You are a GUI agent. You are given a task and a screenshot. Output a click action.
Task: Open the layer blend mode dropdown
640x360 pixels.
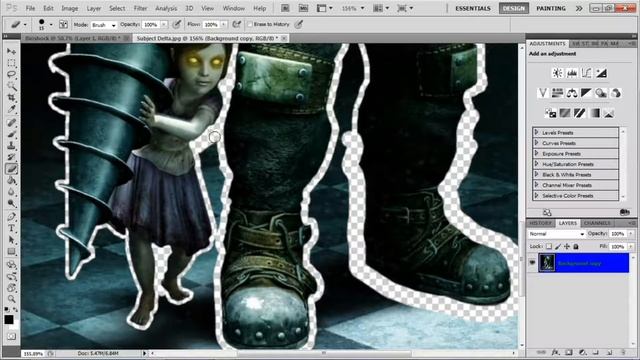[x=557, y=234]
